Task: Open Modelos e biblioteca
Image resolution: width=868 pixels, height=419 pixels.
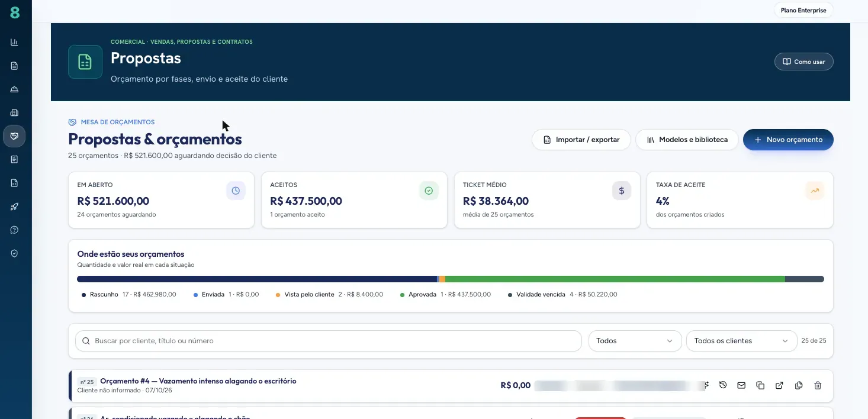Action: click(687, 140)
